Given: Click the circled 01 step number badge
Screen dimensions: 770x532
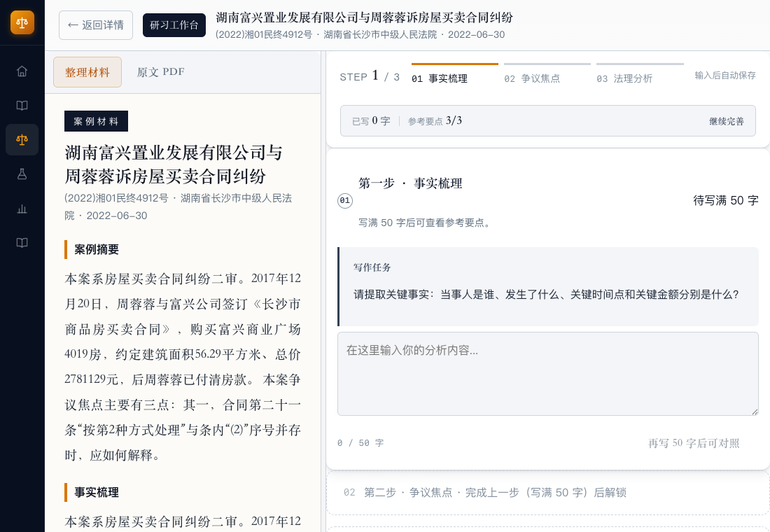Looking at the screenshot, I should click(x=345, y=200).
